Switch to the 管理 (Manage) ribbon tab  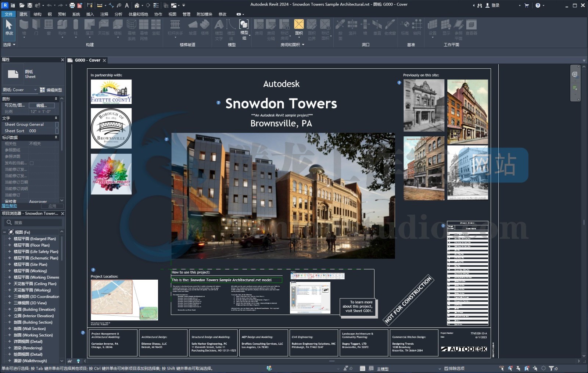pos(187,14)
